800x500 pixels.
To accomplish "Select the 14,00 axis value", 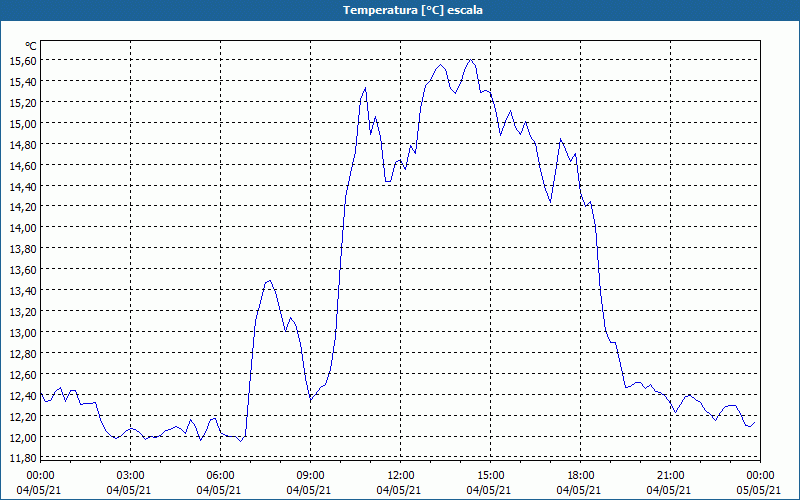I will click(23, 228).
